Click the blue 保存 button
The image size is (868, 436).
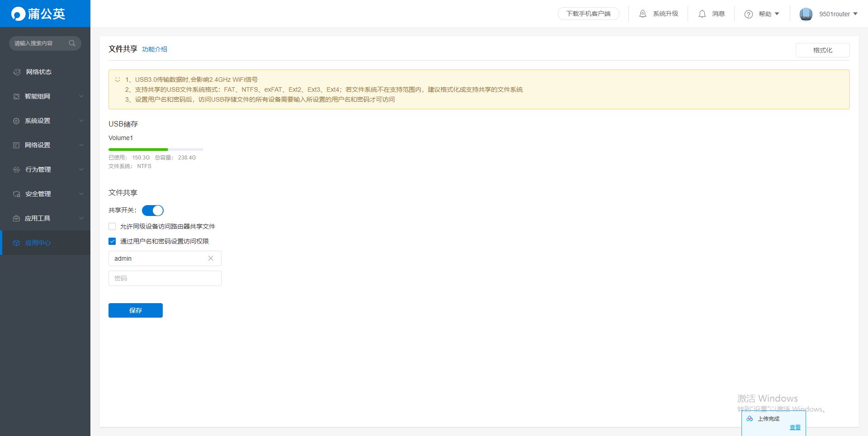pyautogui.click(x=136, y=310)
